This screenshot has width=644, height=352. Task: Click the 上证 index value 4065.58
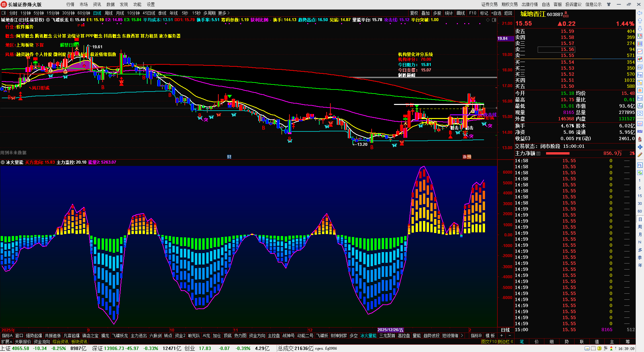pos(20,348)
